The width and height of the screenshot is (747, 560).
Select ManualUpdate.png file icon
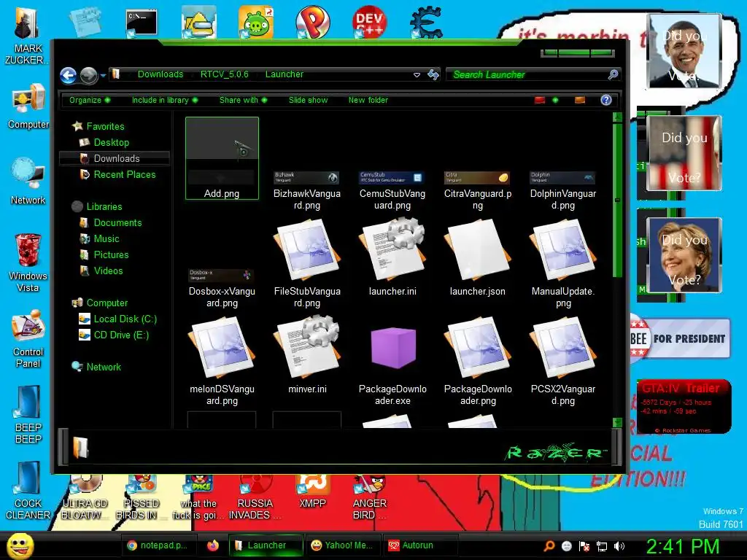click(562, 250)
